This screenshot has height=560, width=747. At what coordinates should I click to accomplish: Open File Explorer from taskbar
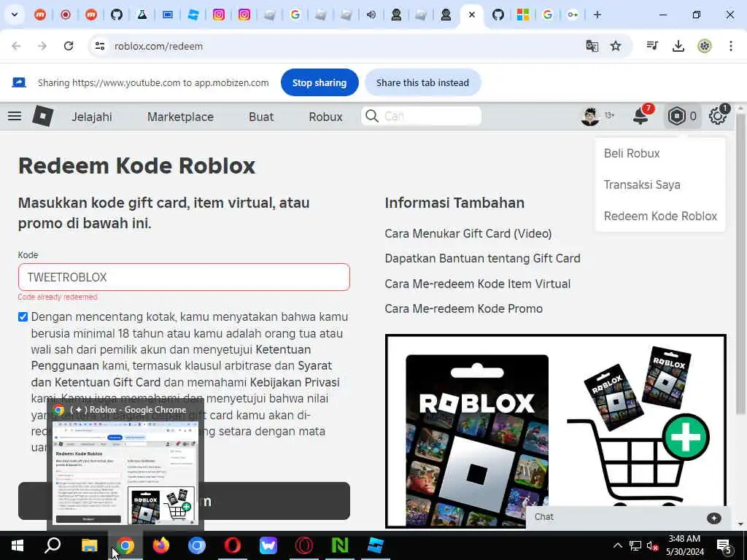(89, 545)
